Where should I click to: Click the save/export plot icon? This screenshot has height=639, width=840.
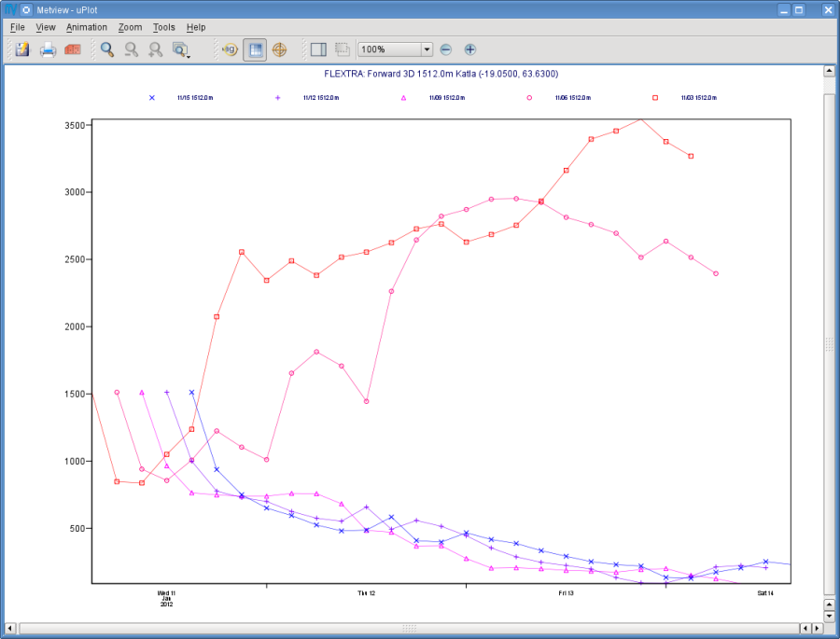22,49
